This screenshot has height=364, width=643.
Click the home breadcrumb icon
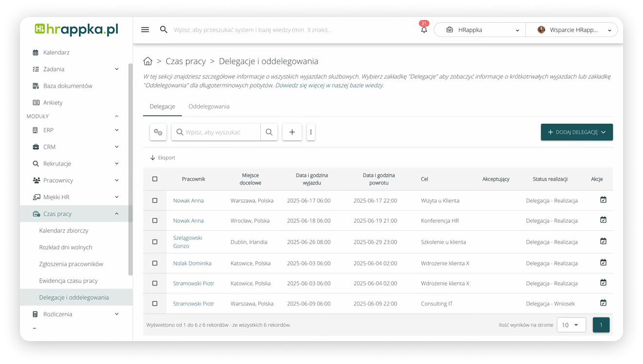[x=148, y=61]
